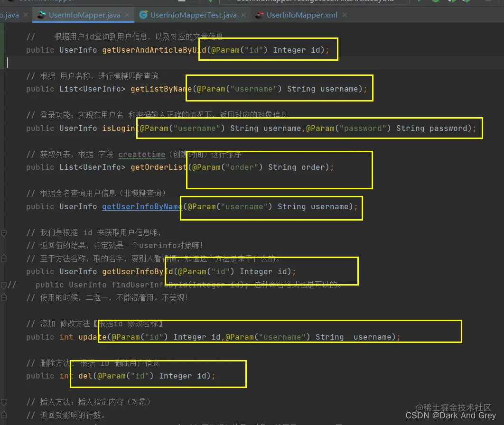This screenshot has height=425, width=504.
Task: Close the UserInfoMapperTest.java tab
Action: [x=243, y=15]
